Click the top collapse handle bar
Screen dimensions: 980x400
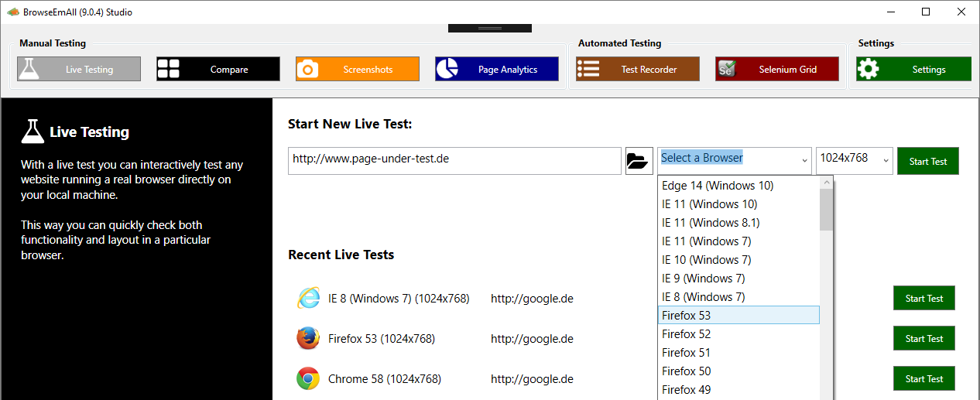tap(490, 28)
